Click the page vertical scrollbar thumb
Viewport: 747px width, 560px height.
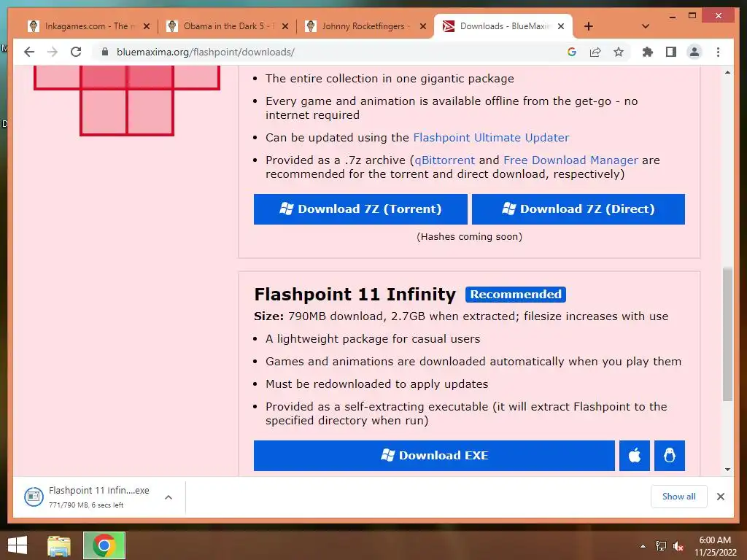(x=727, y=334)
